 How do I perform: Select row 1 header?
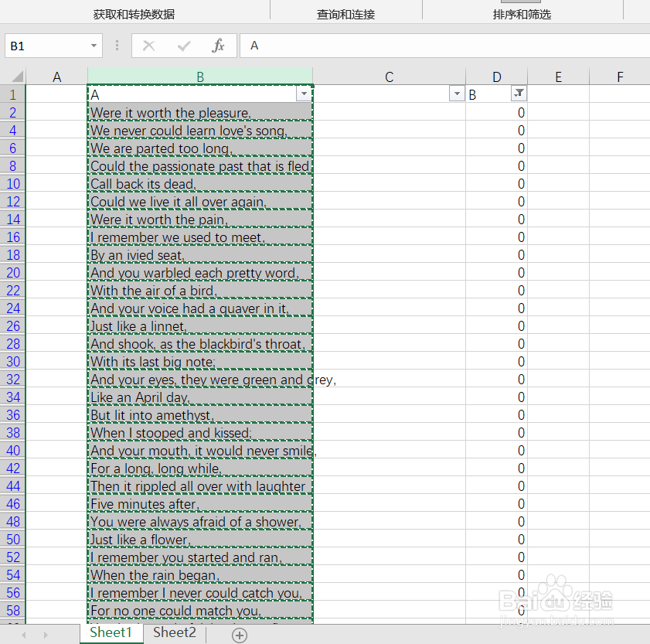click(13, 94)
